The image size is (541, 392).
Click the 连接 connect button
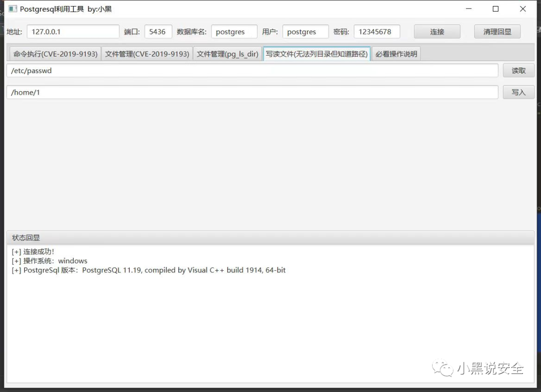(437, 32)
